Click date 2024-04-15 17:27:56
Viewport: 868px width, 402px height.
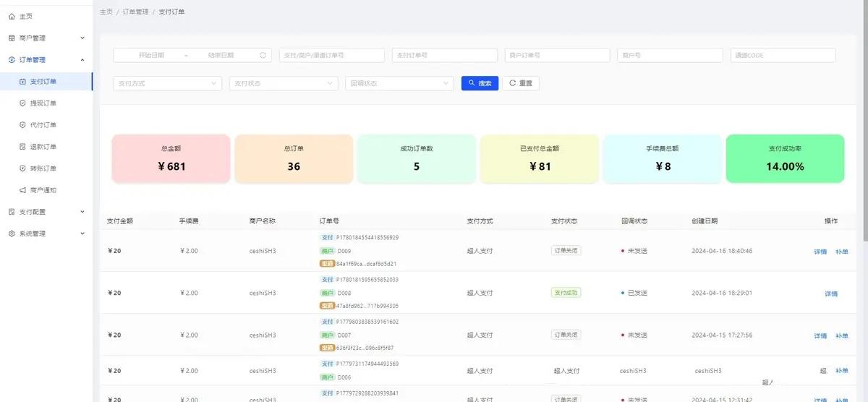(x=722, y=335)
